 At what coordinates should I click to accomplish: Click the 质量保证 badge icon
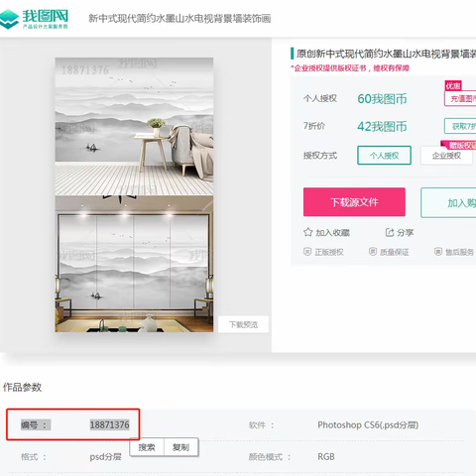click(373, 252)
